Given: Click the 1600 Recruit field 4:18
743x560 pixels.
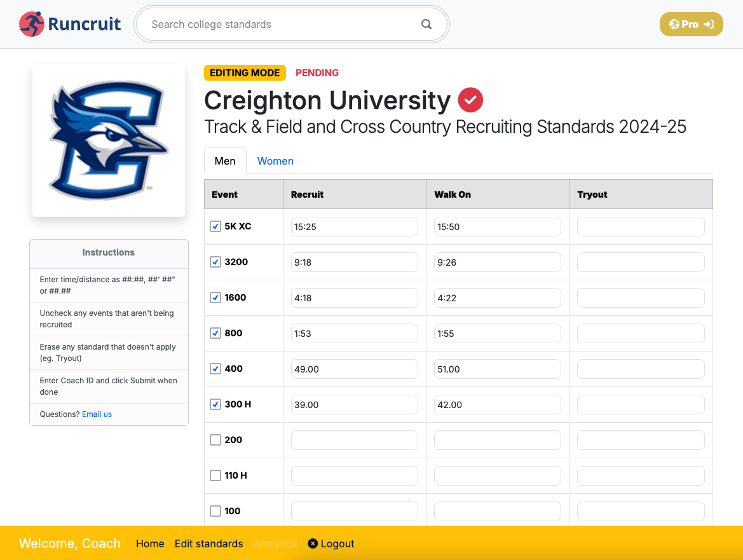Looking at the screenshot, I should pyautogui.click(x=355, y=297).
